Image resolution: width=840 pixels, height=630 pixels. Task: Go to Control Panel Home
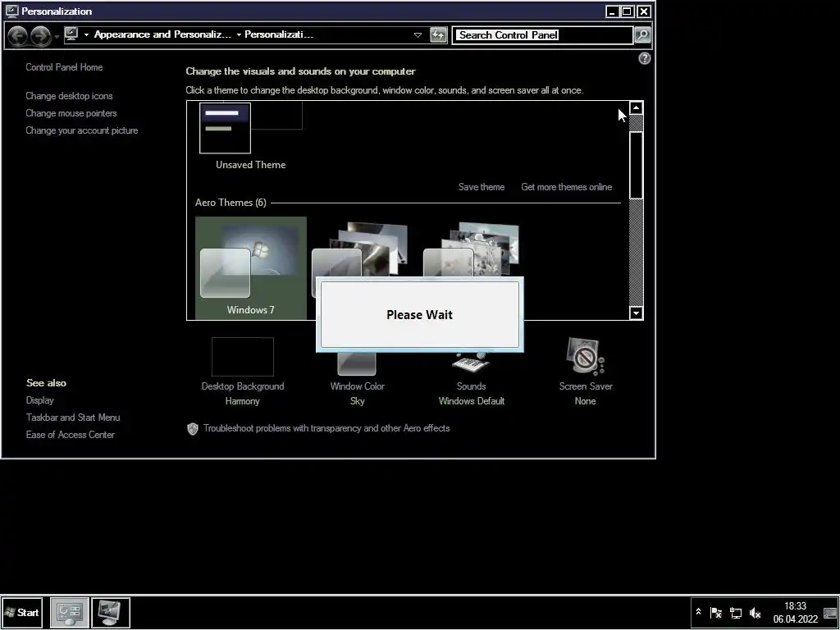pos(64,67)
